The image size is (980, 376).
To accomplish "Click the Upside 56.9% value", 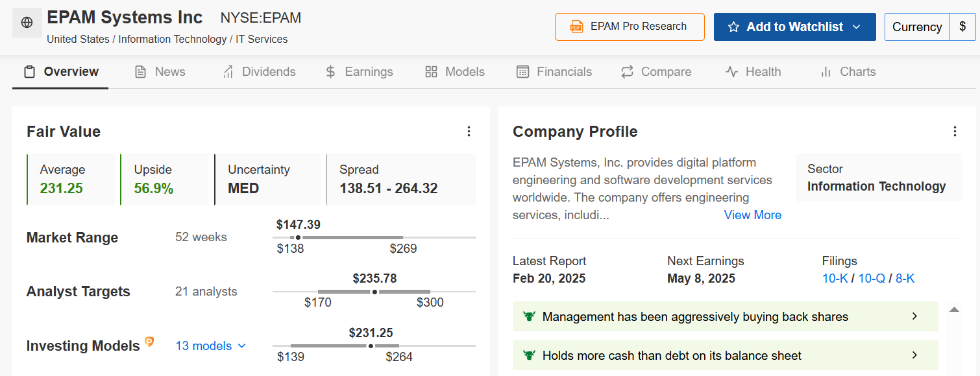I will coord(153,189).
